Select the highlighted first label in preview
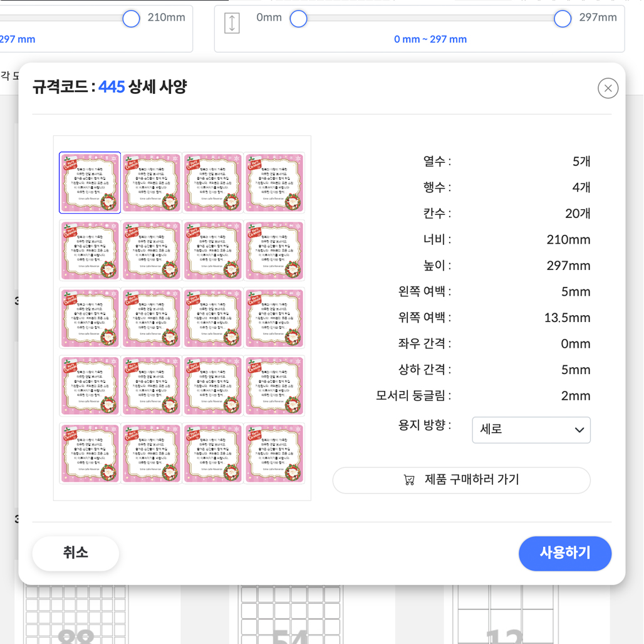644x644 pixels. 90,183
